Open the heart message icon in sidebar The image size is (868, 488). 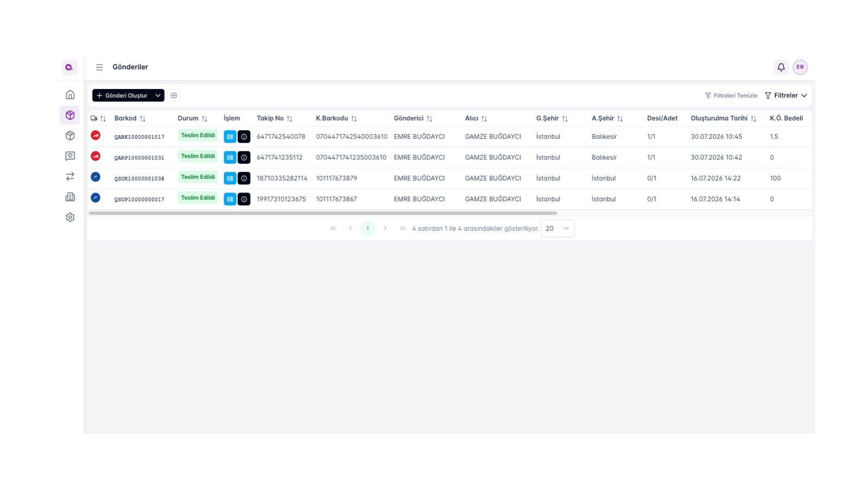[x=70, y=156]
